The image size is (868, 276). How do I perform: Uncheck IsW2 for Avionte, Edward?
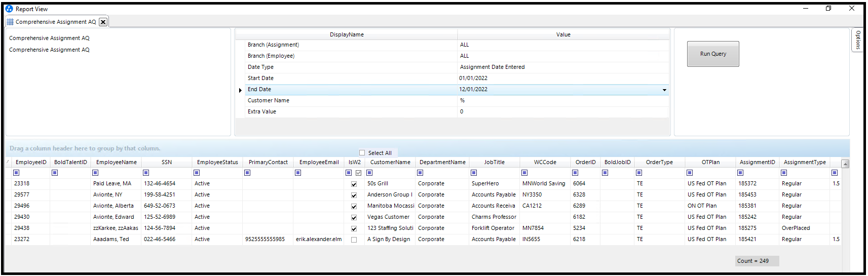(354, 217)
